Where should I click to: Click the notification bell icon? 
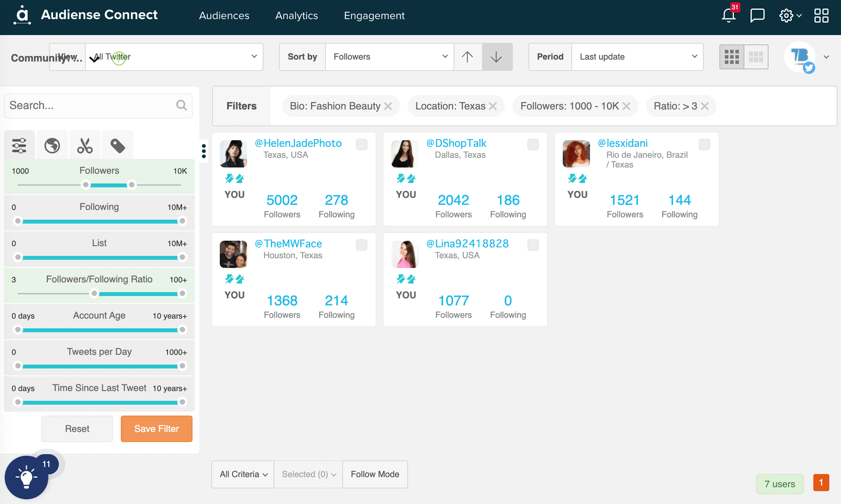click(728, 16)
